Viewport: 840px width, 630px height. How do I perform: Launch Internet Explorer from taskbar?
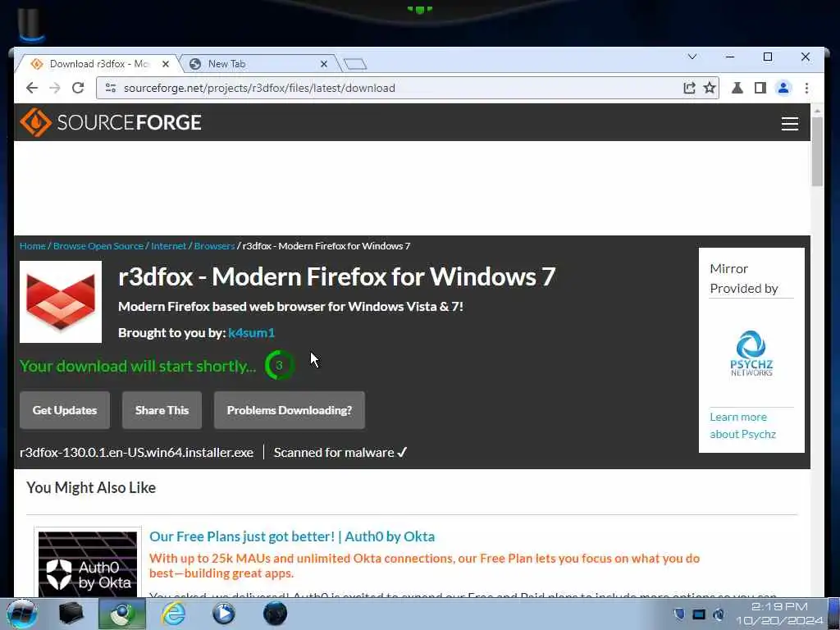(174, 614)
